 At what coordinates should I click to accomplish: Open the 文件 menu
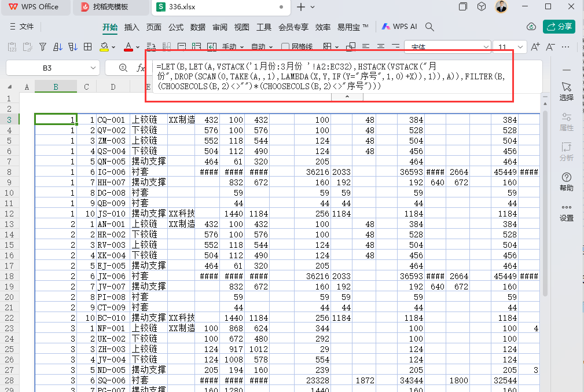coord(21,27)
